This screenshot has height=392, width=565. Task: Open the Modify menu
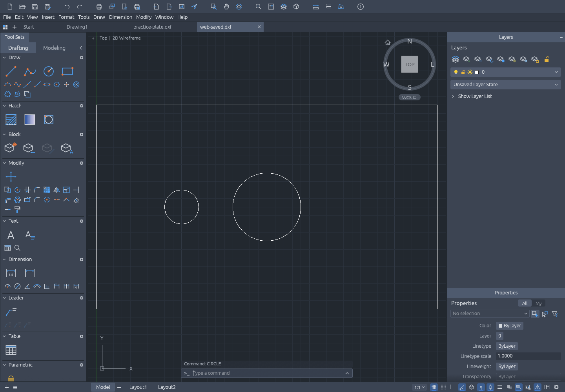pyautogui.click(x=144, y=17)
